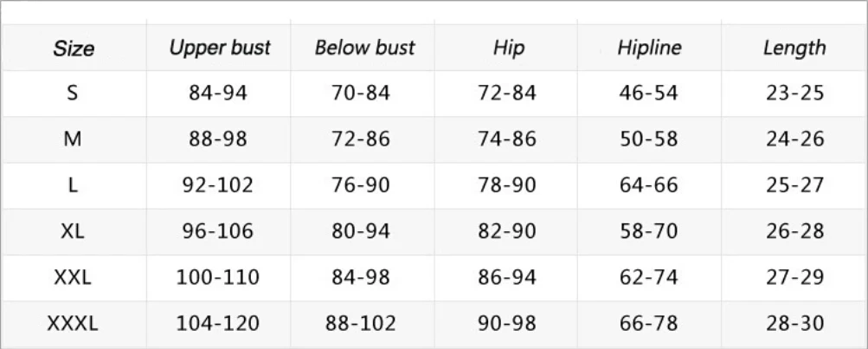The height and width of the screenshot is (349, 868).
Task: Select the 88-102 below bust cell
Action: (361, 323)
